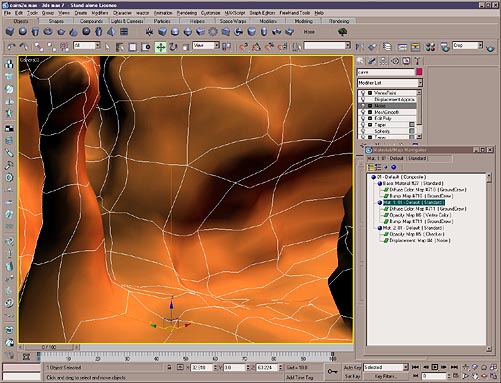Create a Plane primitive from Objects shelf
The image size is (501, 383).
pos(124,32)
